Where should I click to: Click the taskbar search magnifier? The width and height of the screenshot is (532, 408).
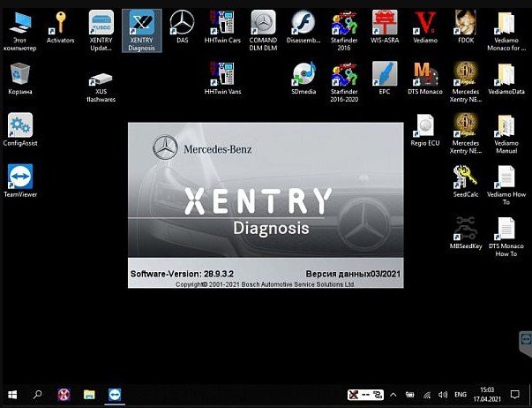38,394
